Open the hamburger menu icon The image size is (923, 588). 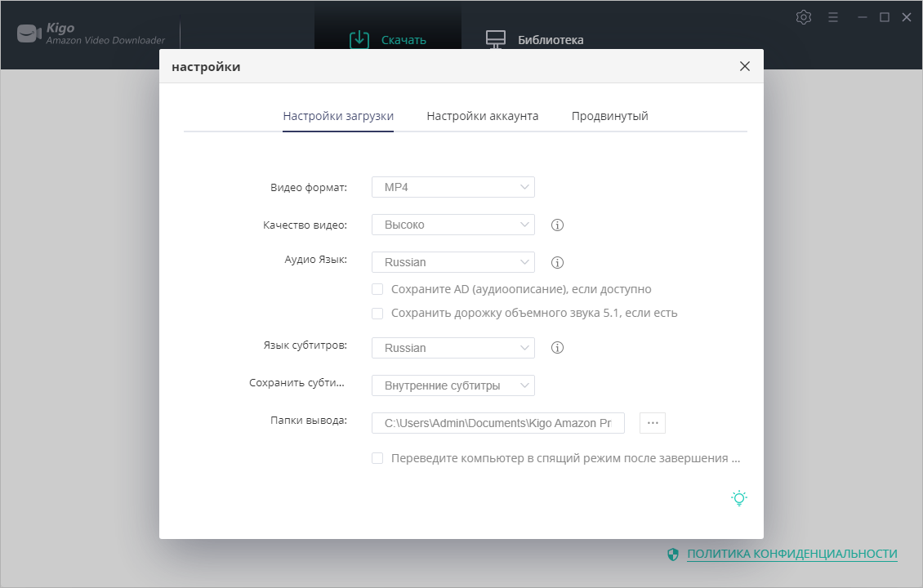click(833, 17)
